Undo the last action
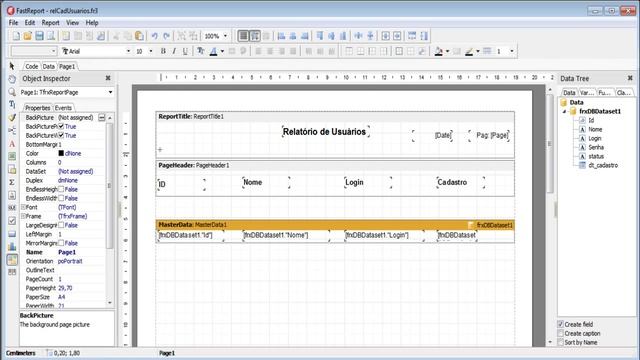 click(x=155, y=36)
